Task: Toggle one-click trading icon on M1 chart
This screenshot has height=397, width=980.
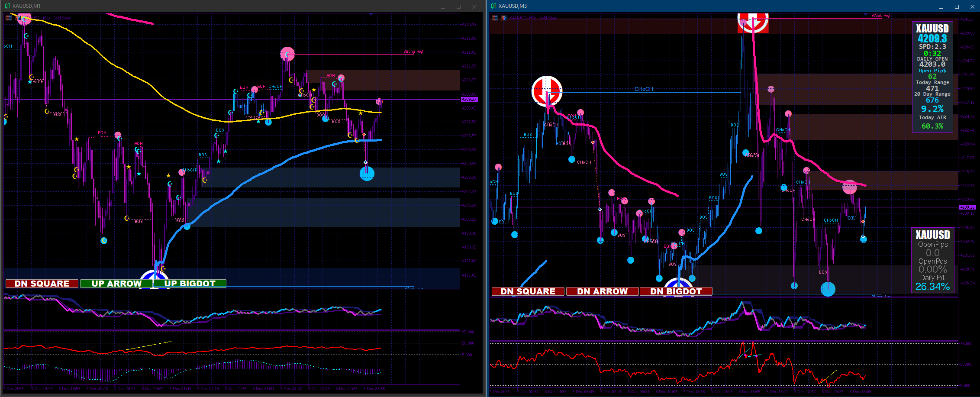Action: [x=17, y=18]
